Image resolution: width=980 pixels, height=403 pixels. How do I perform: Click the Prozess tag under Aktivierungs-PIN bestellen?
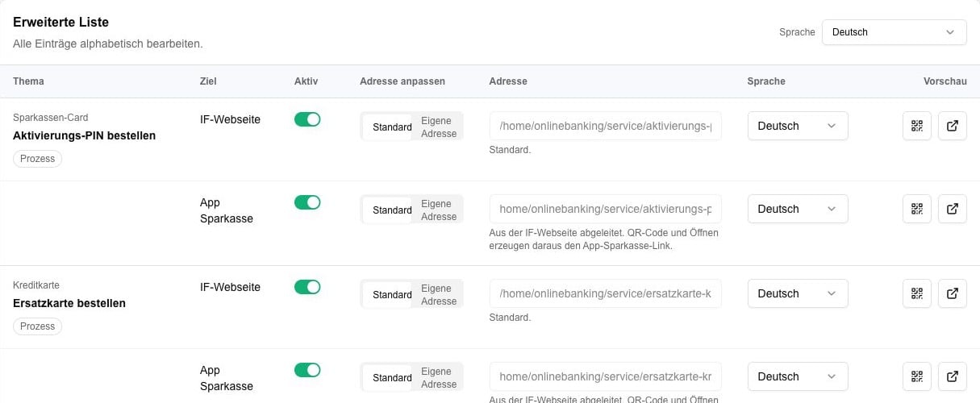(37, 159)
